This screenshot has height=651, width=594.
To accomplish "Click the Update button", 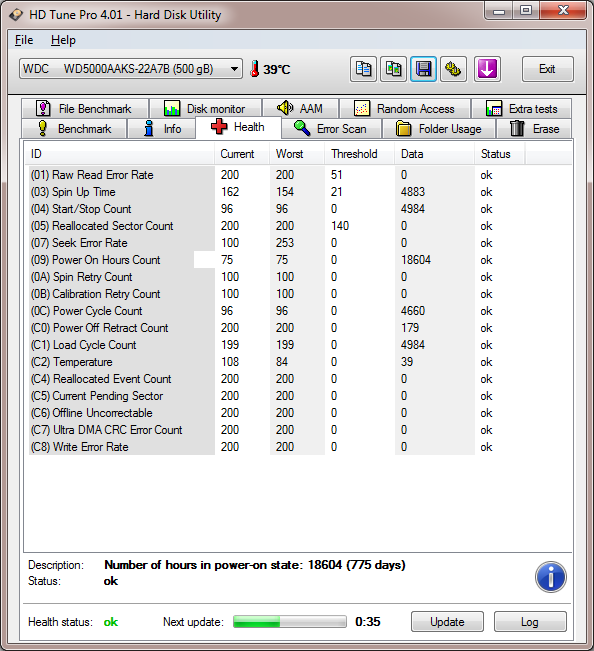I will click(x=447, y=622).
